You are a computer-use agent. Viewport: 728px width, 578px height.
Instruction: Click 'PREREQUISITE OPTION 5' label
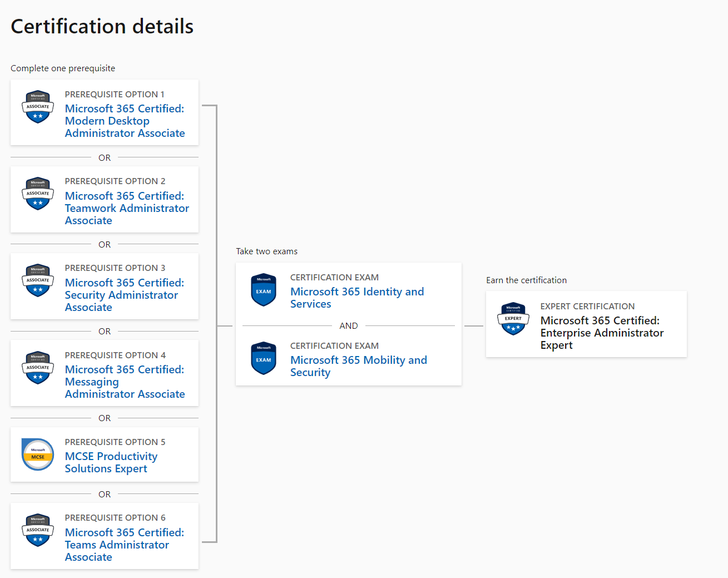[115, 442]
